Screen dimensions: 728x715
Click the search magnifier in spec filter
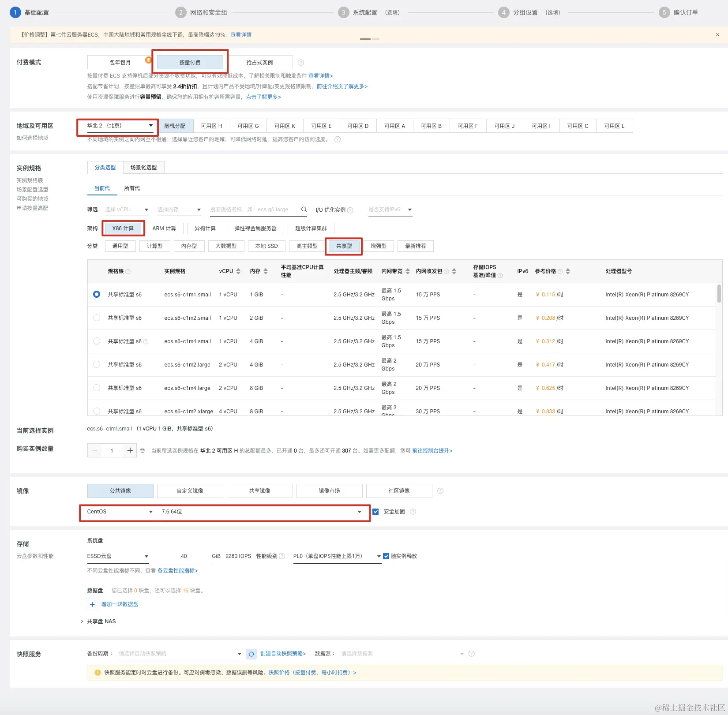(x=304, y=210)
